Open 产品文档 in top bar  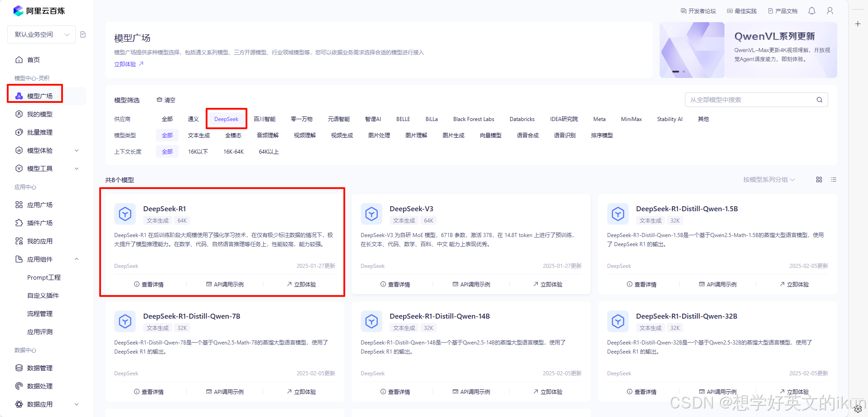point(782,11)
